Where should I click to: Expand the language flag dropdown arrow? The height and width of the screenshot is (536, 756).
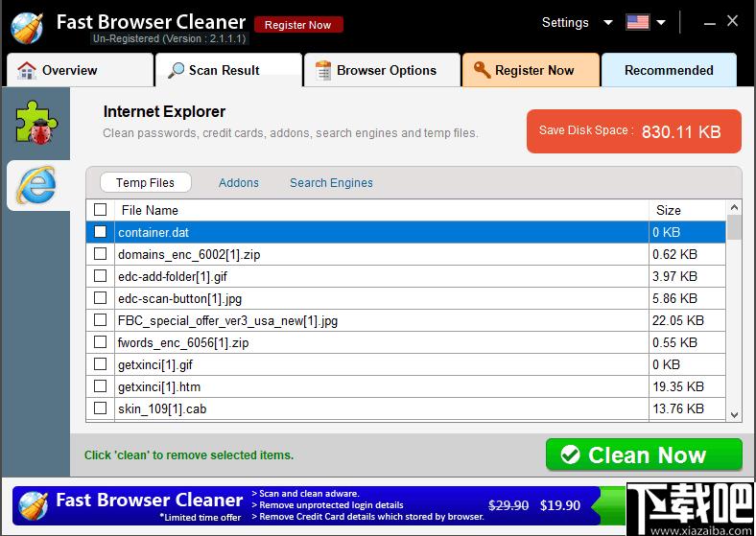661,23
